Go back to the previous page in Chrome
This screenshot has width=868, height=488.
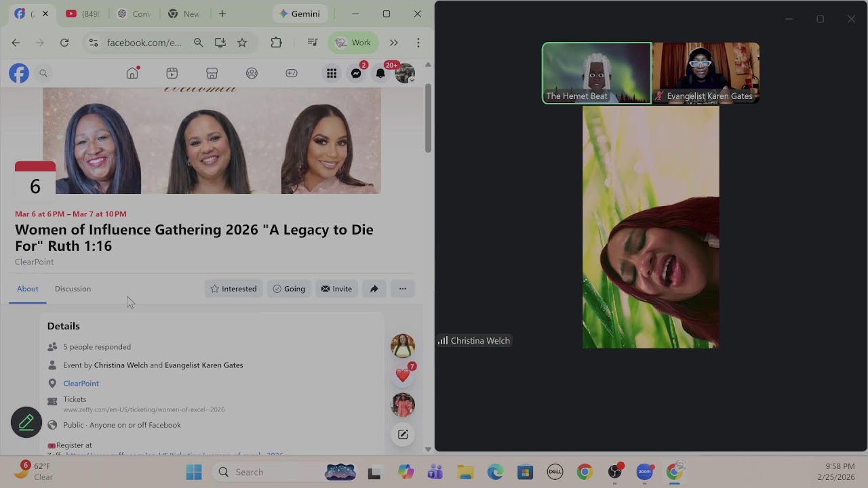click(x=16, y=43)
